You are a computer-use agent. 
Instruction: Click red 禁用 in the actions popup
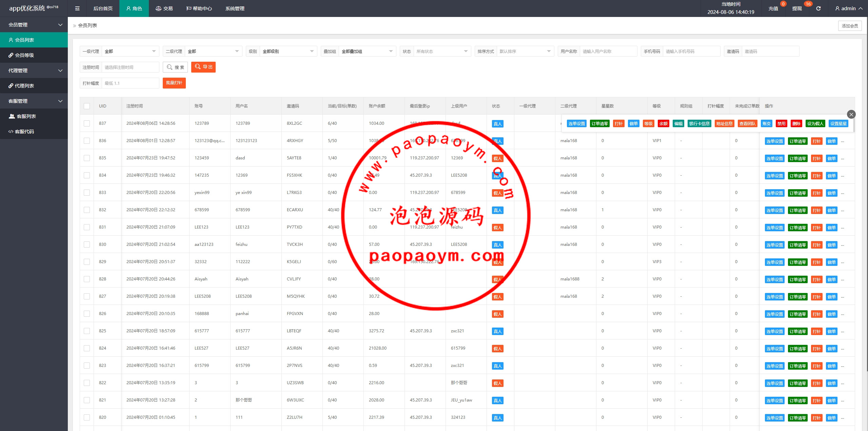click(781, 123)
